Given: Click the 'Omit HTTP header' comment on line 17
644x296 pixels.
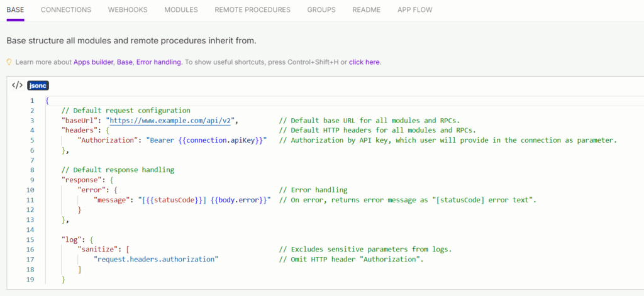Looking at the screenshot, I should tap(351, 260).
